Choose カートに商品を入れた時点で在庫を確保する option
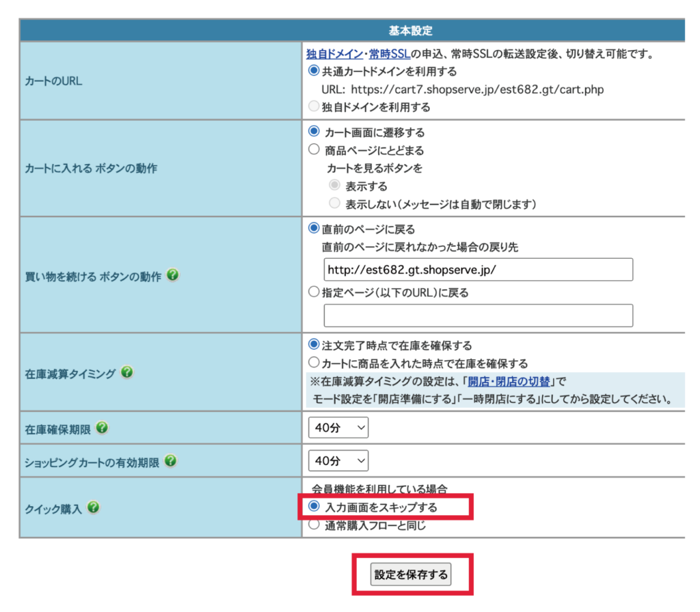This screenshot has height=612, width=700. tap(314, 363)
